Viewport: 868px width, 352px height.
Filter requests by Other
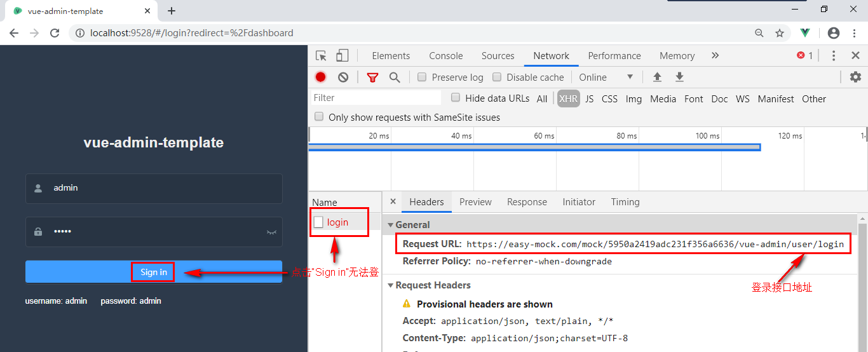pyautogui.click(x=814, y=98)
